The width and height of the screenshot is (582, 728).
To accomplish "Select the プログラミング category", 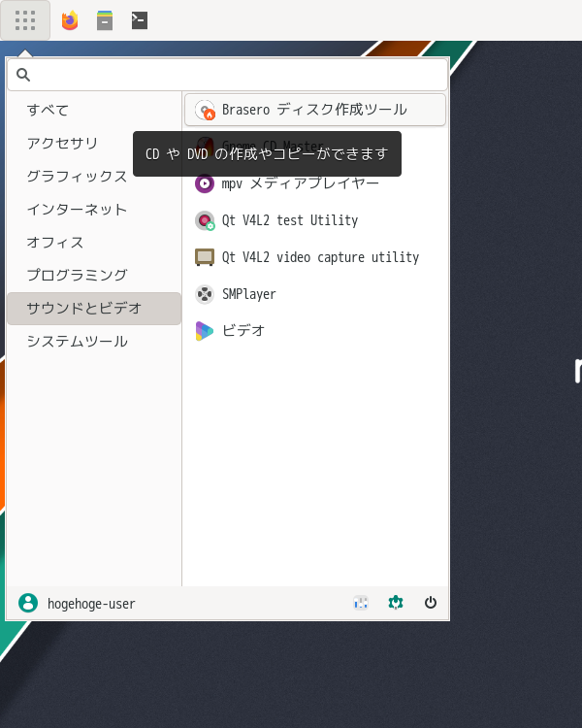I will tap(94, 276).
